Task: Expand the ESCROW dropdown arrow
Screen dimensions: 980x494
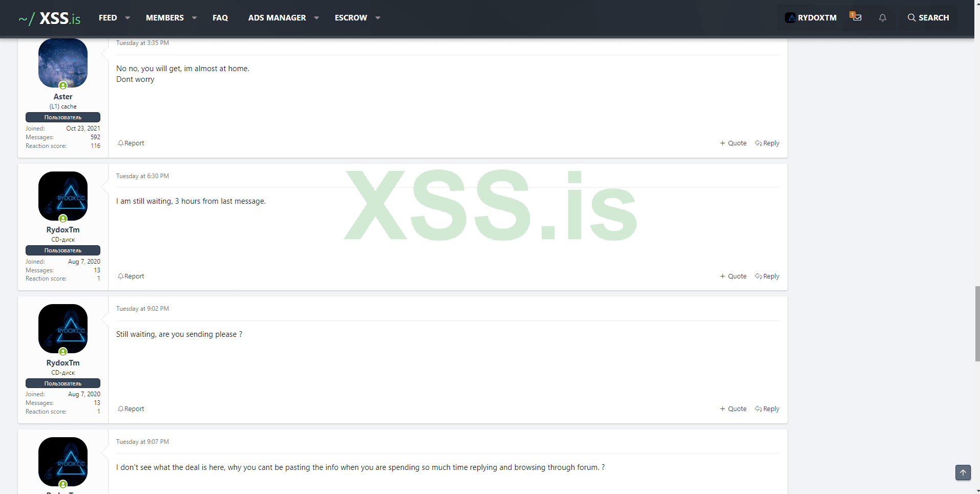Action: 378,18
